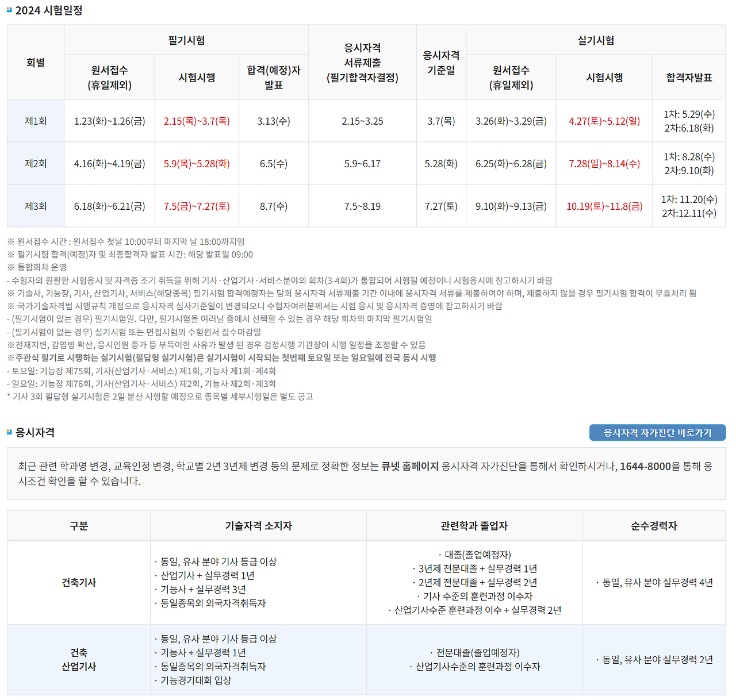Click the 건축 산업기사 row label
Image resolution: width=736 pixels, height=700 pixels.
coord(79,659)
